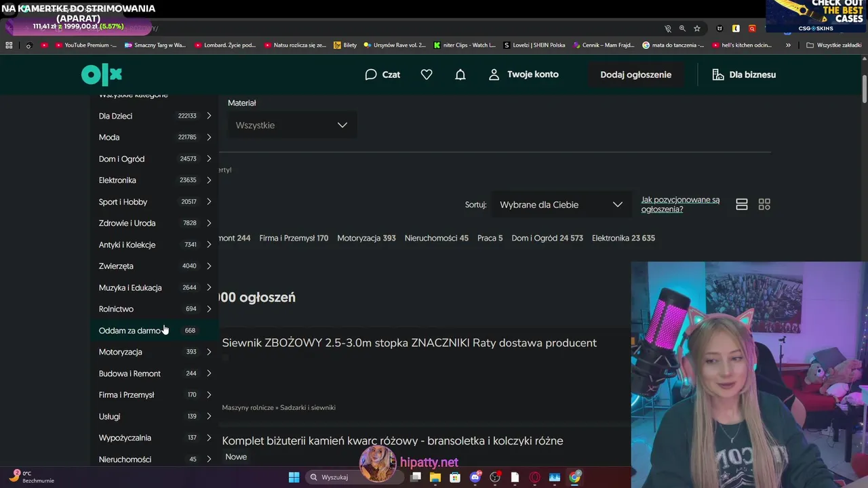This screenshot has width=868, height=488.
Task: Expand Antyki i Kolekcje category arrow
Action: pos(209,245)
